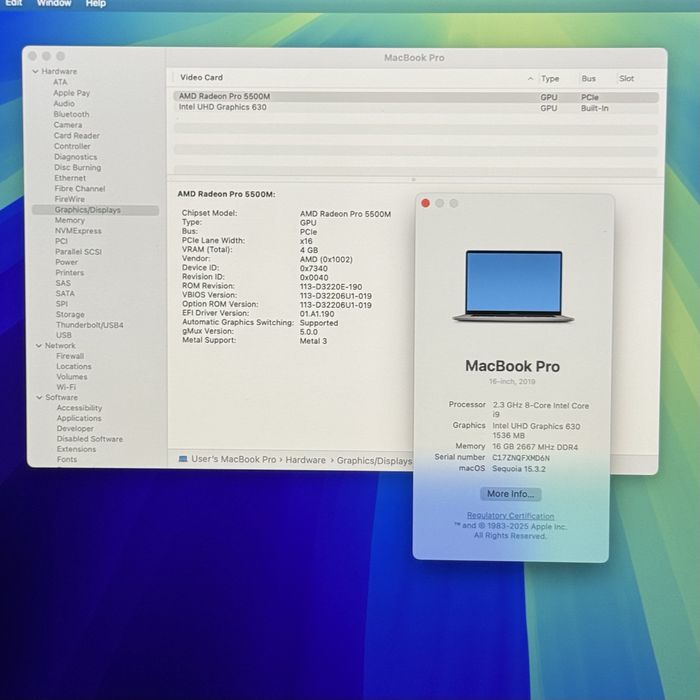Click Graphics/Displays in the path bar

[374, 461]
